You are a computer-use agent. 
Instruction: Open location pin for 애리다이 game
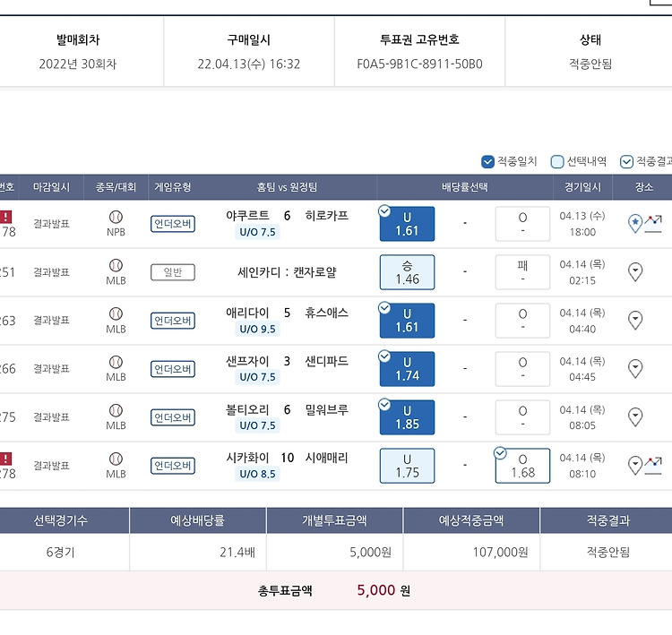[x=634, y=320]
